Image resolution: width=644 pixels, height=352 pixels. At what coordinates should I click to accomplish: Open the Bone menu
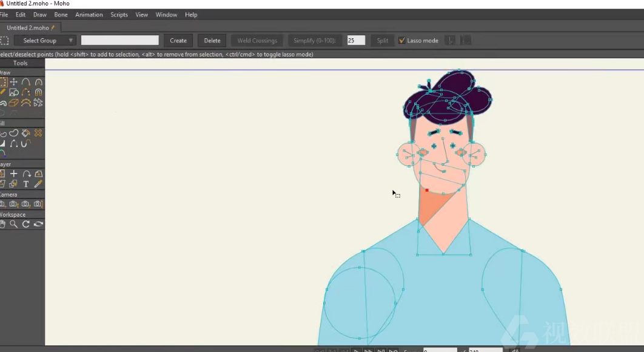[x=61, y=15]
